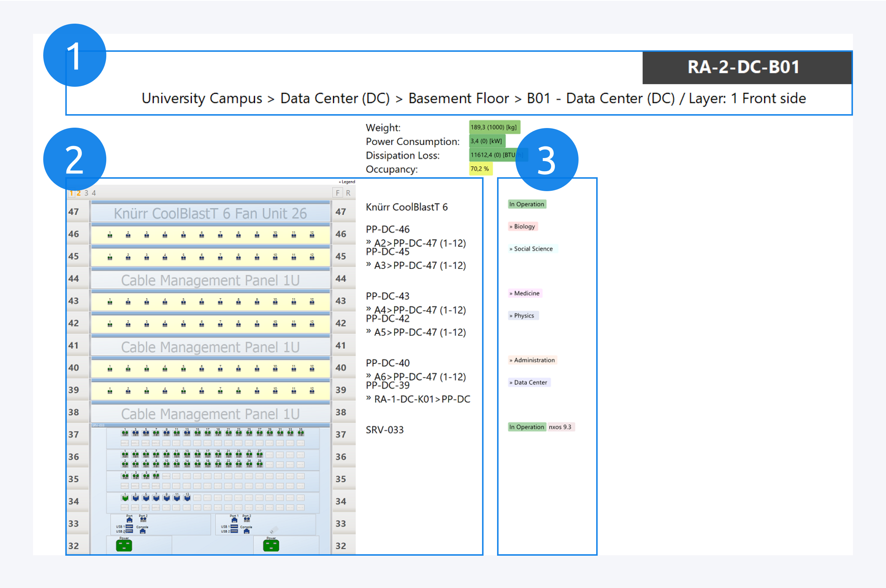The width and height of the screenshot is (886, 588).
Task: Select the Knürr CoolBlastT 6 Fan Unit device
Action: (210, 213)
